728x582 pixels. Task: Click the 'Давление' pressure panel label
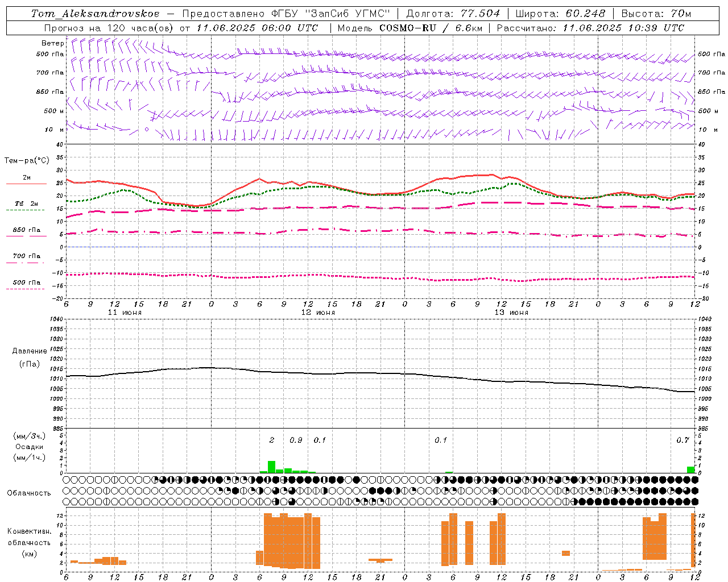[x=30, y=351]
